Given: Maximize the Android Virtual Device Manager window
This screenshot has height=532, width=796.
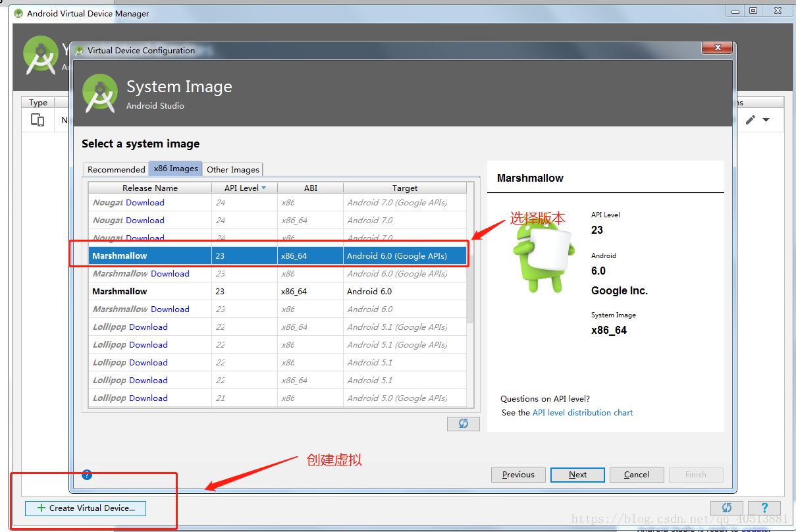Looking at the screenshot, I should (753, 10).
